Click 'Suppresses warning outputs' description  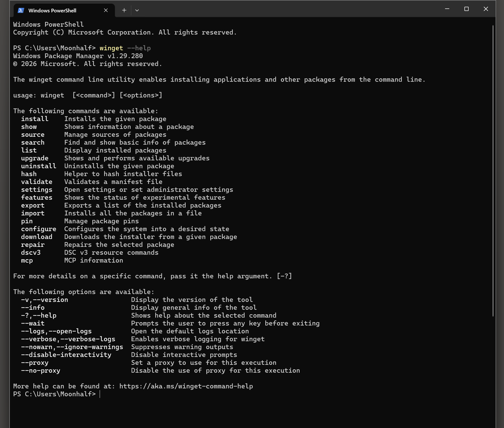[182, 347]
